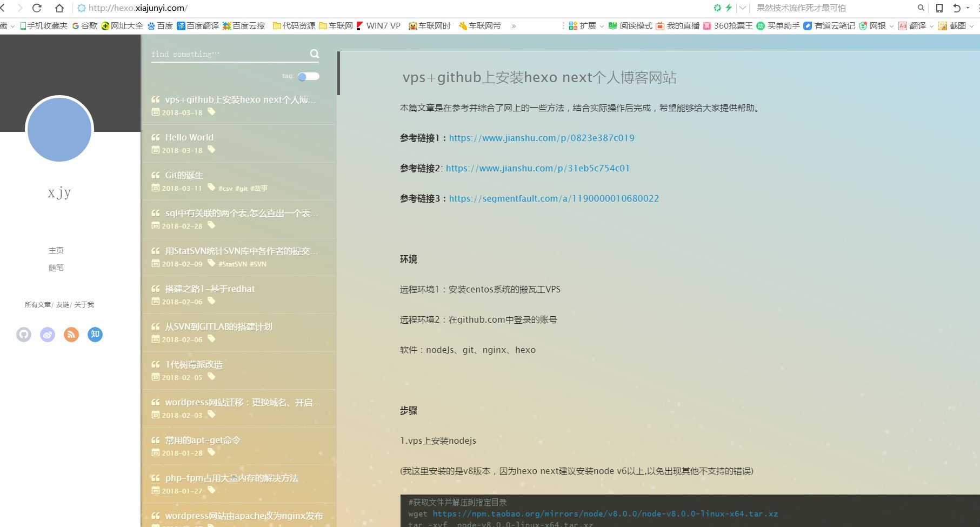Go back with the browser back arrow

tap(3, 8)
